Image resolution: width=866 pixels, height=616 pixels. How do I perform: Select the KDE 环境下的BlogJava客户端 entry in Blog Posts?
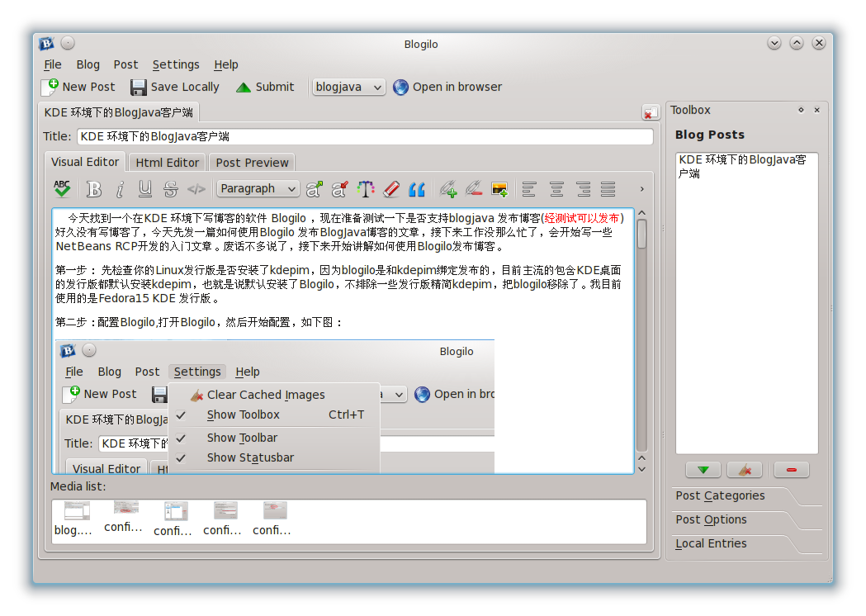(743, 166)
